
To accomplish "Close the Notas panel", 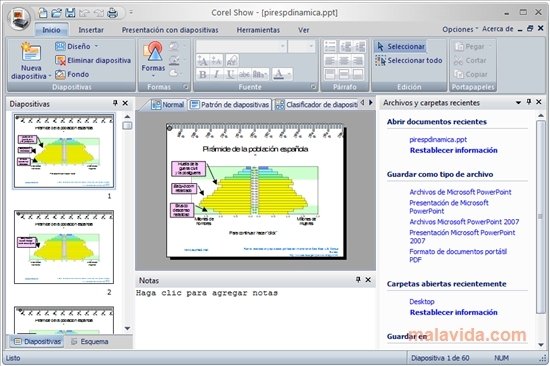I will (368, 280).
